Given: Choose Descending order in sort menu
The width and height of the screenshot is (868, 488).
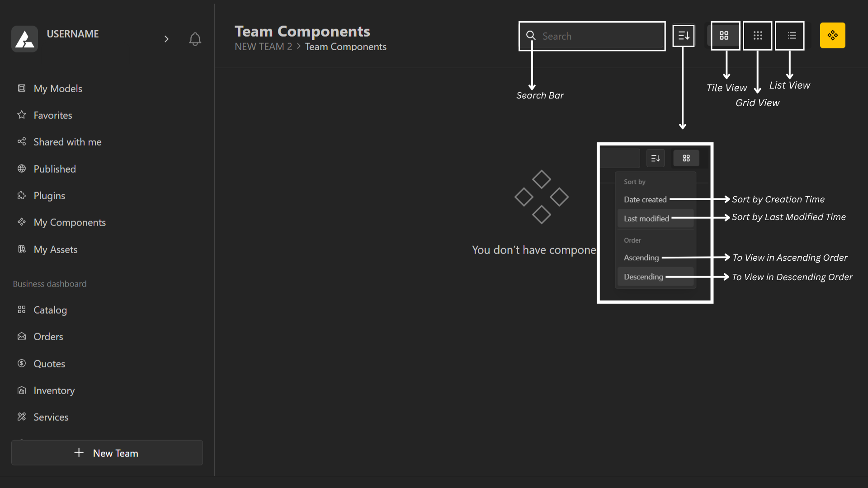Looking at the screenshot, I should [643, 277].
